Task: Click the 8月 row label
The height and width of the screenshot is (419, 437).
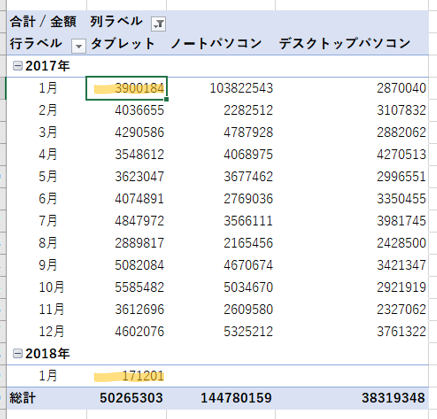Action: click(x=48, y=243)
